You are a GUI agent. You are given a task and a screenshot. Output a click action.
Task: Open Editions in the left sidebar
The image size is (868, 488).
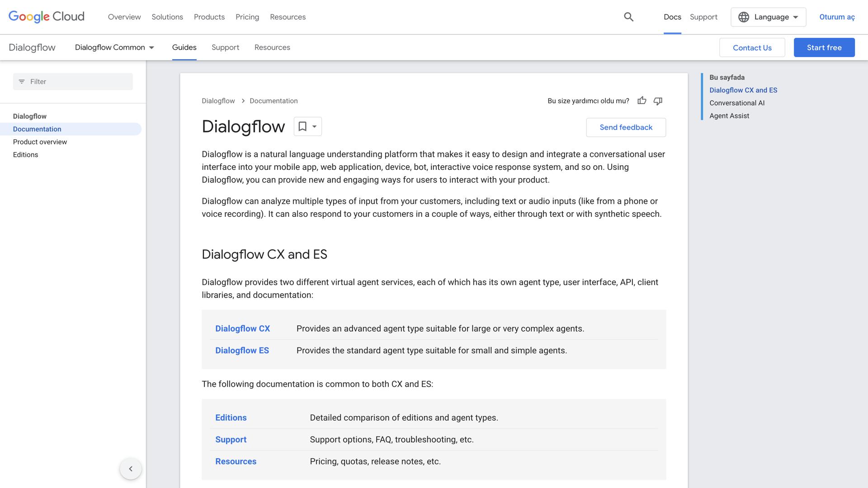25,155
